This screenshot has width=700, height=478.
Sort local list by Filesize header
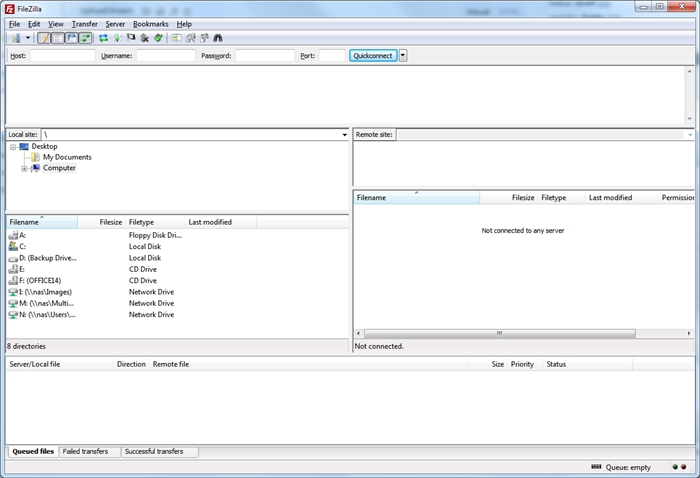(x=101, y=222)
